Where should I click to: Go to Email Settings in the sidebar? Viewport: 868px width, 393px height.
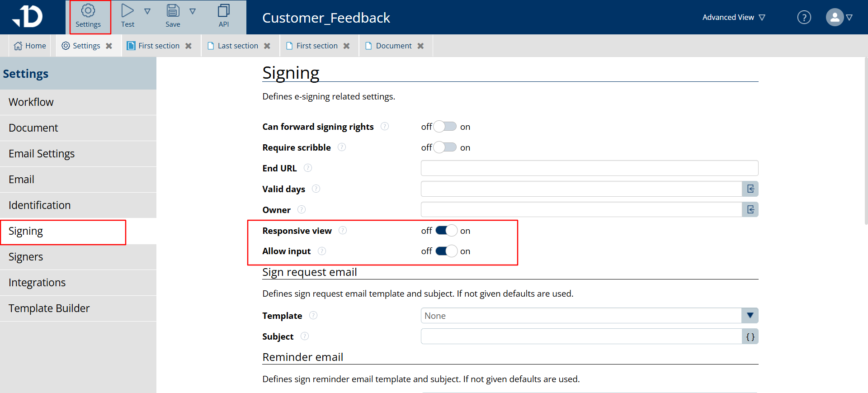[42, 154]
